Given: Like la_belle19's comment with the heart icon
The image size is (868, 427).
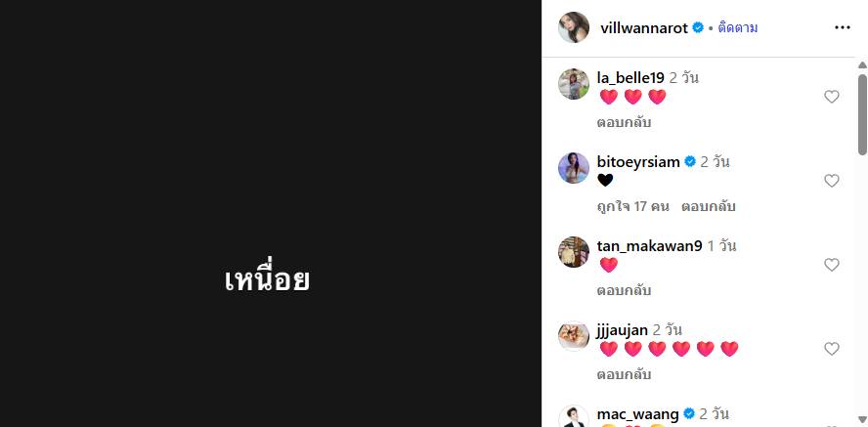Looking at the screenshot, I should [832, 97].
